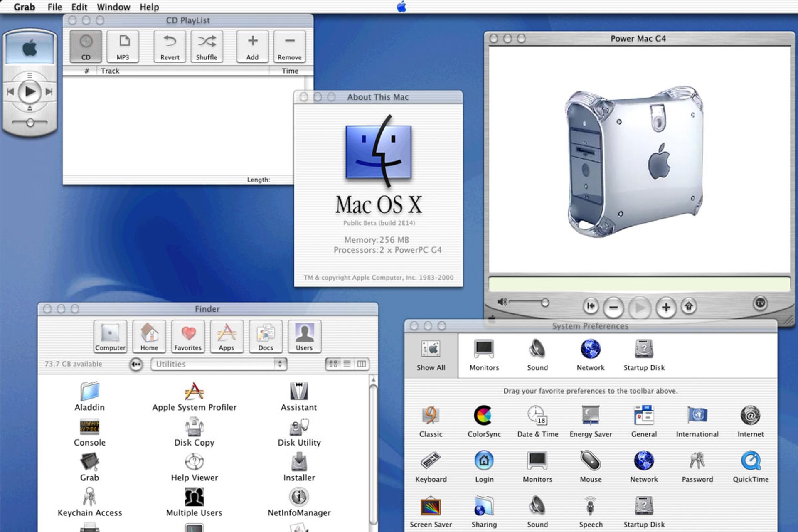Open Screen Saver preferences
798x532 pixels.
pyautogui.click(x=431, y=512)
